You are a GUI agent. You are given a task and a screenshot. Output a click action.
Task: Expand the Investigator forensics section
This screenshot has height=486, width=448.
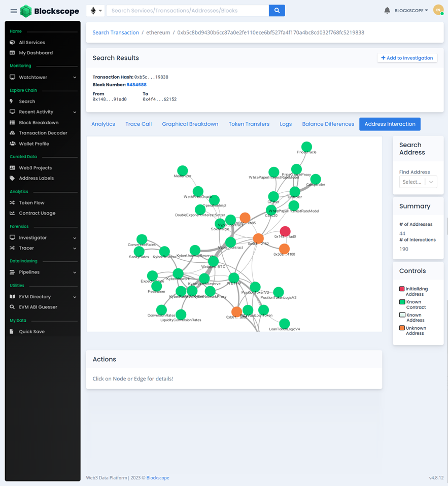coord(12,237)
